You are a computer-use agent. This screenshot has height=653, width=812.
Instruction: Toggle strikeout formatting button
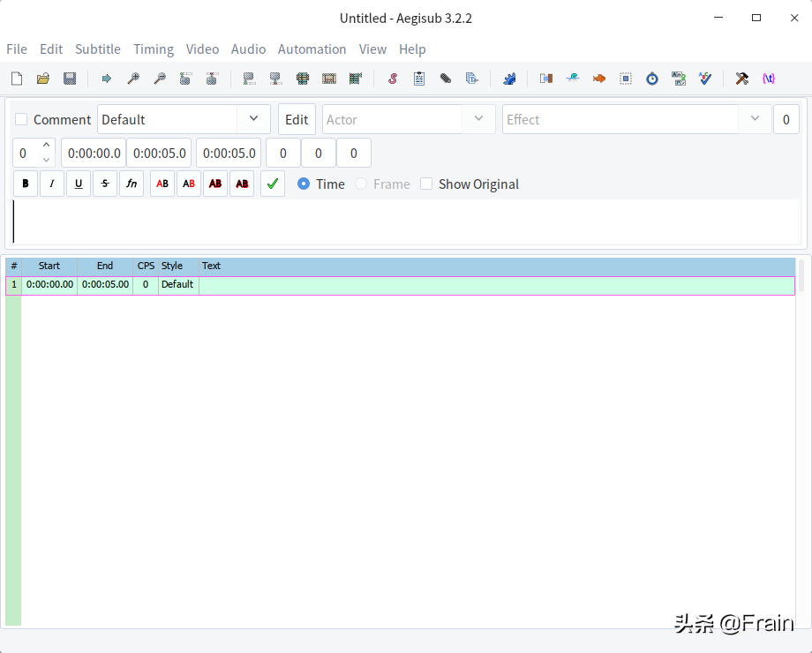(105, 184)
